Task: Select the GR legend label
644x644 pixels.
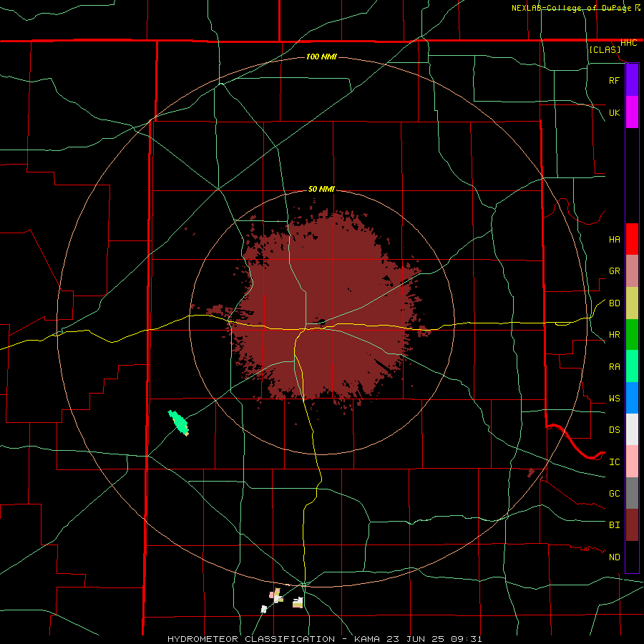Action: click(x=614, y=271)
